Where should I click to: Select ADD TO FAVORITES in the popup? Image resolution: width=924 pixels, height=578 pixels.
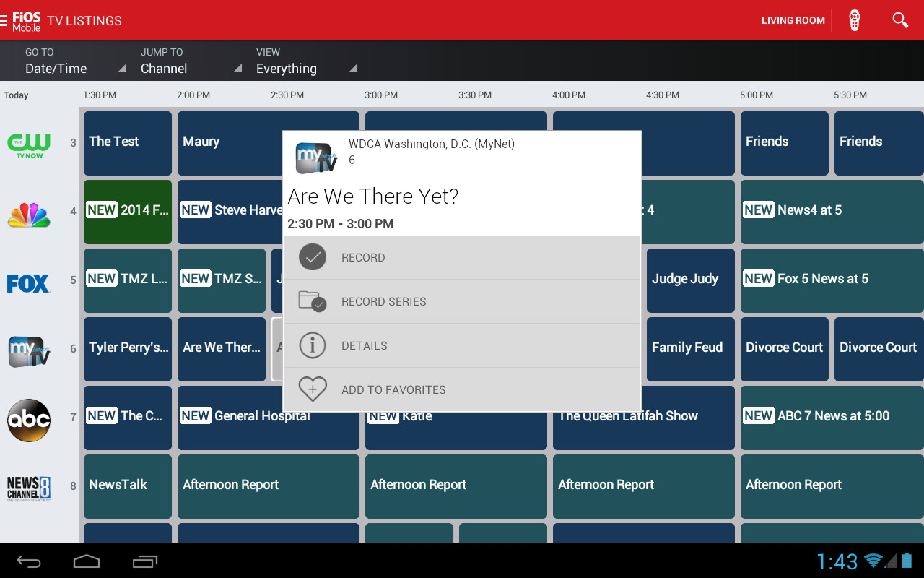tap(462, 389)
